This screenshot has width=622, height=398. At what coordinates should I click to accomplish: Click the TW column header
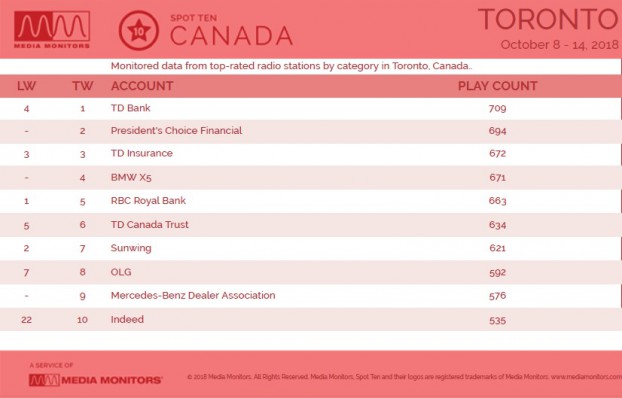83,86
